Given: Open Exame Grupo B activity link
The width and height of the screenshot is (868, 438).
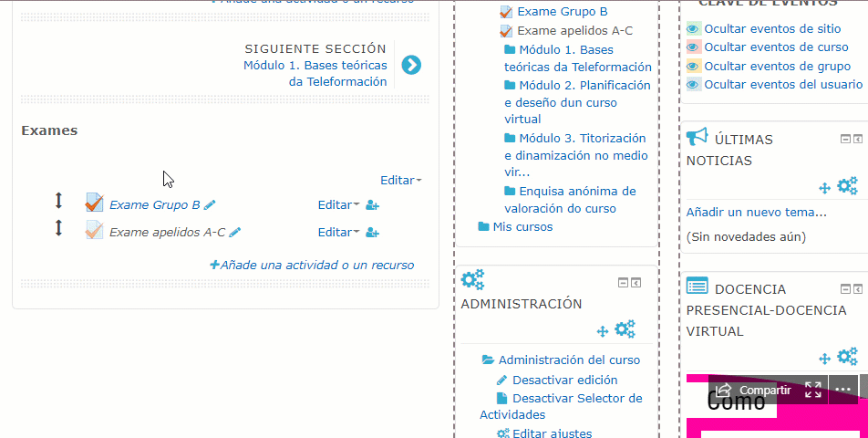Looking at the screenshot, I should [x=154, y=205].
